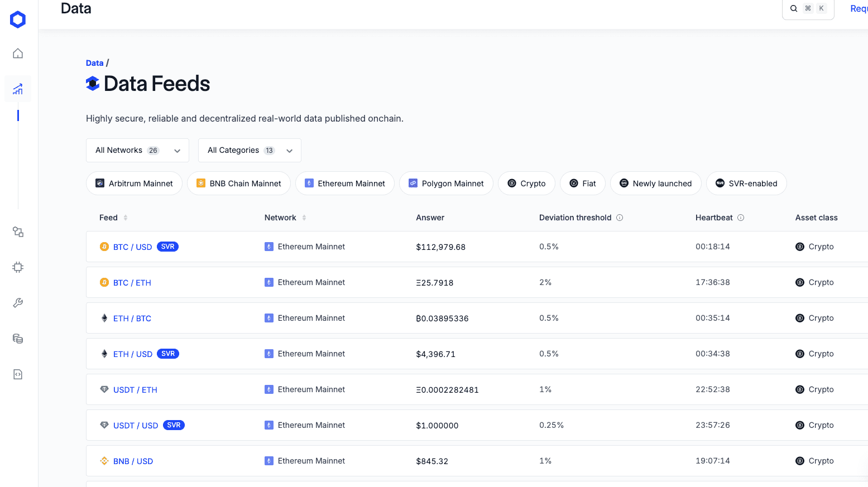Click Ethereum Mainnet in USDT / USD row
The image size is (868, 487).
(x=311, y=425)
